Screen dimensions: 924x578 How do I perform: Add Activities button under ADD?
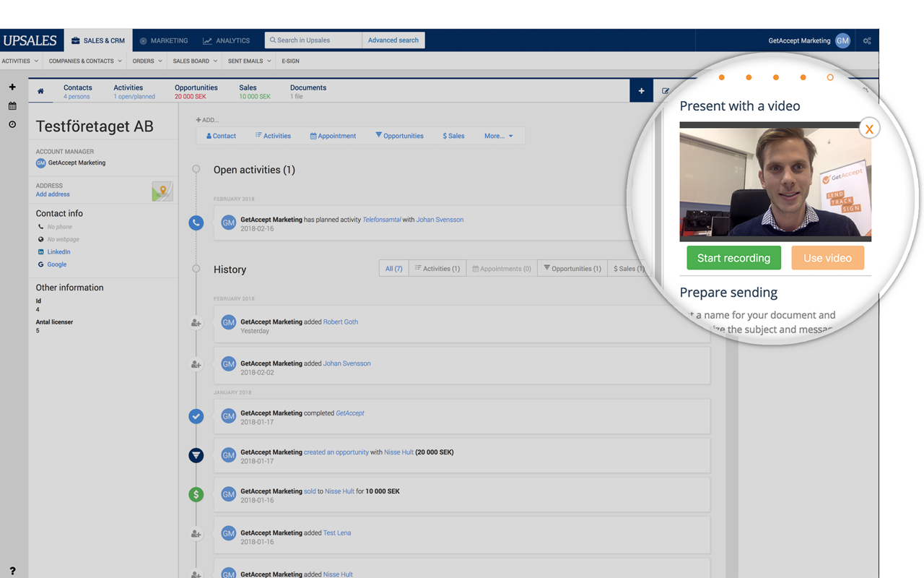[x=273, y=136]
